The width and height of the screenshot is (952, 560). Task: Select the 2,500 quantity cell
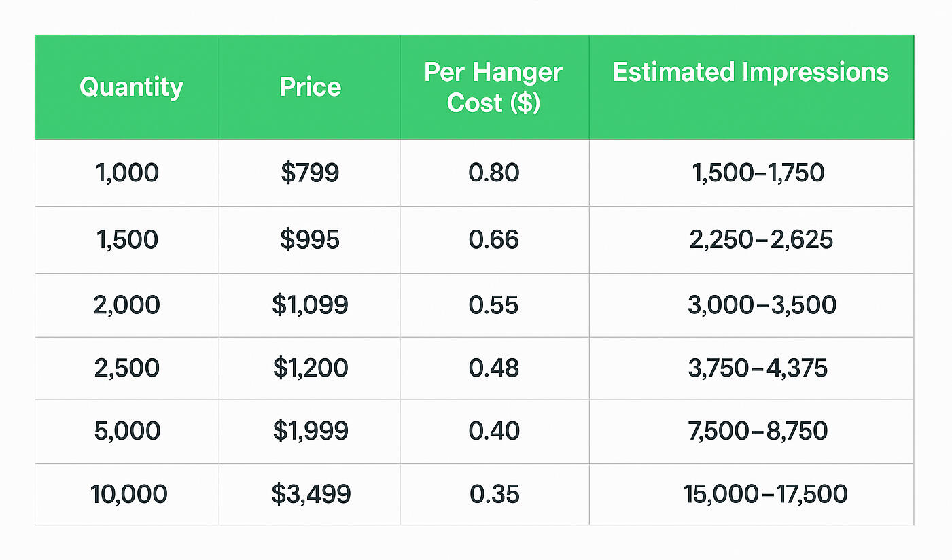coord(127,368)
